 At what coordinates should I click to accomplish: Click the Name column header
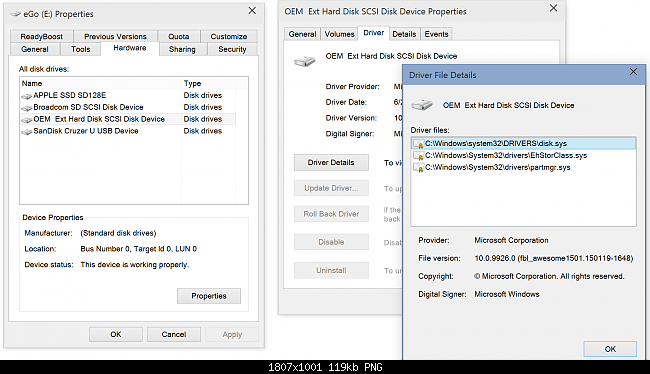101,83
